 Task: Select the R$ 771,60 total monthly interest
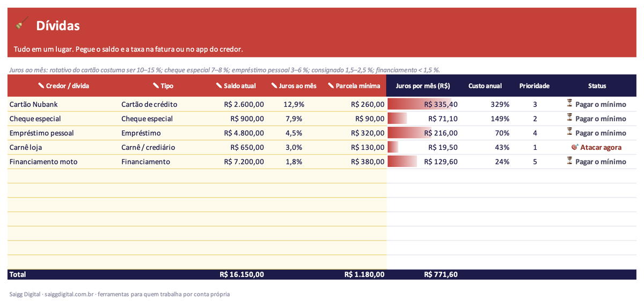click(441, 274)
